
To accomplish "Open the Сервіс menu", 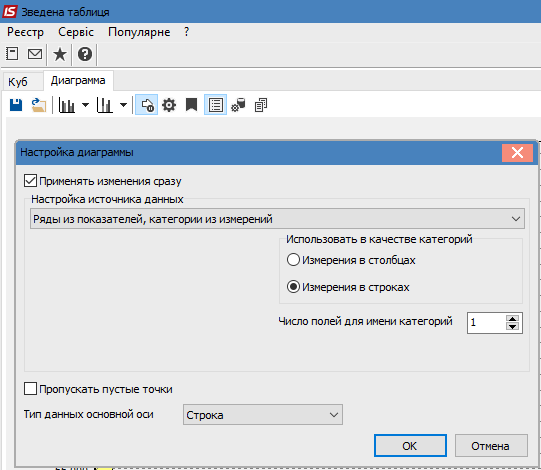I will (76, 32).
